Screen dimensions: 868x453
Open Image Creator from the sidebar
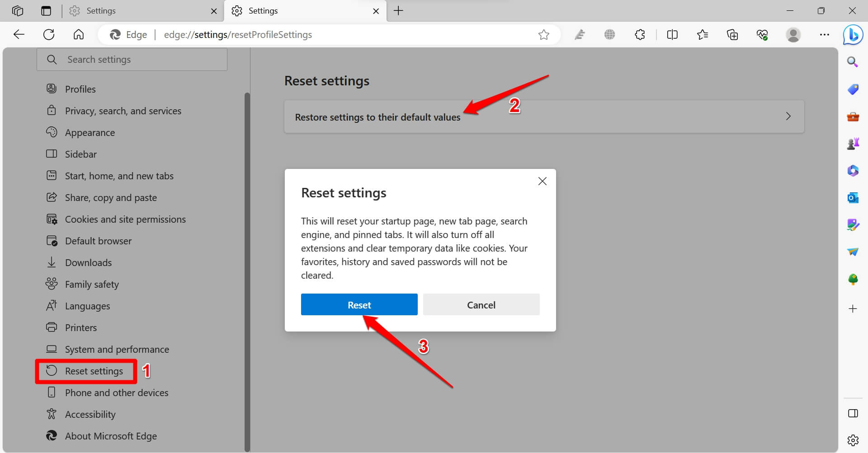coord(853,224)
